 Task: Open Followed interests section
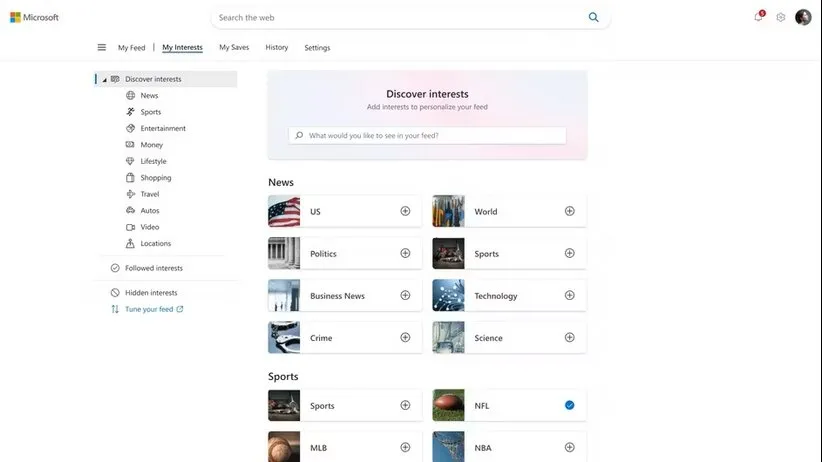(x=153, y=268)
